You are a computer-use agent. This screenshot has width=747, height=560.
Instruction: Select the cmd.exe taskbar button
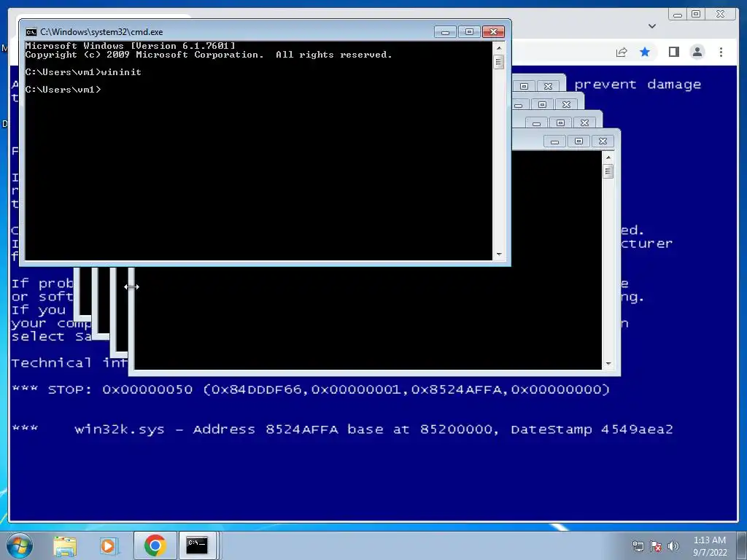(x=197, y=545)
